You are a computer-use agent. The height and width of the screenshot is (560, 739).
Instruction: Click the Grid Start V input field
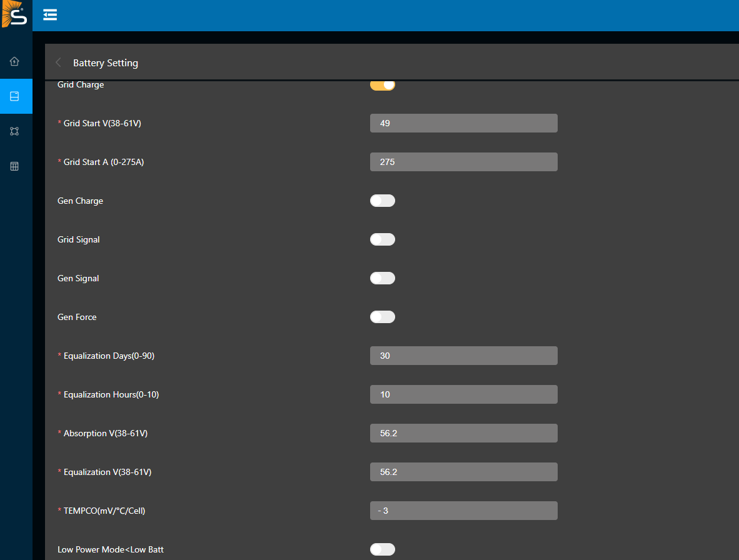[x=463, y=123]
